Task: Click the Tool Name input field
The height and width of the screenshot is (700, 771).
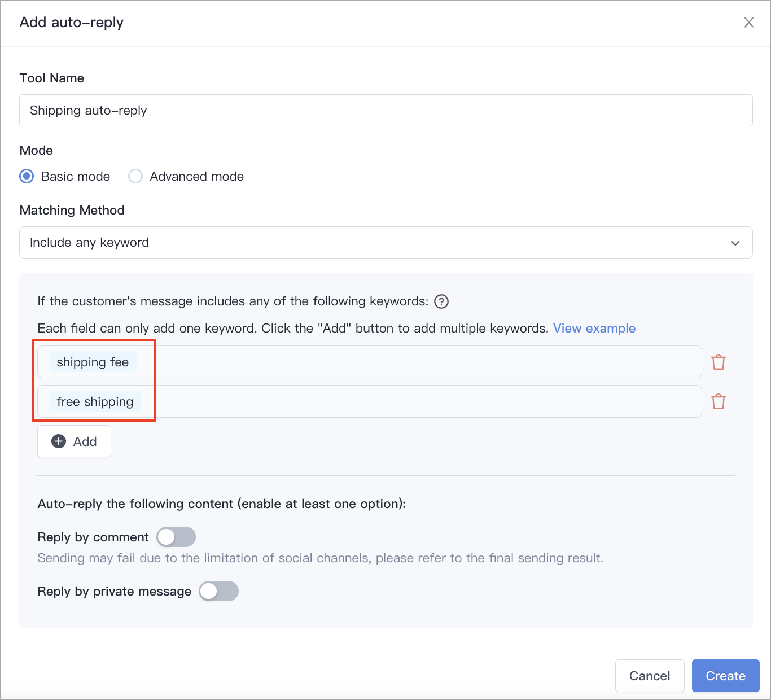Action: 386,110
